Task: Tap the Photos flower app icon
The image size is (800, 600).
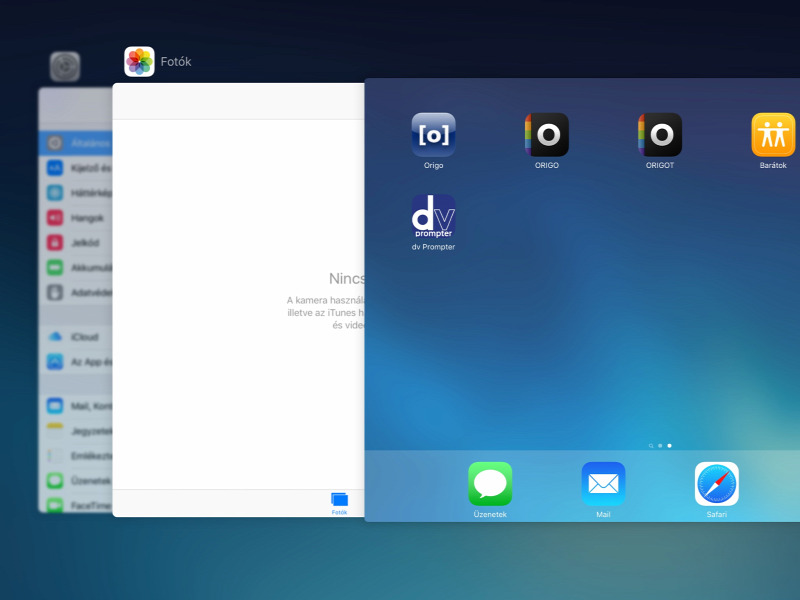Action: pos(139,62)
